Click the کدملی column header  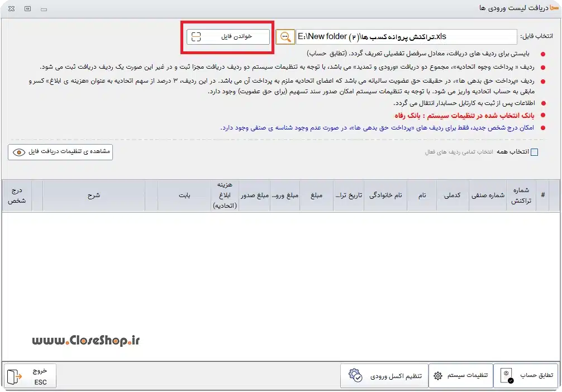coord(453,195)
